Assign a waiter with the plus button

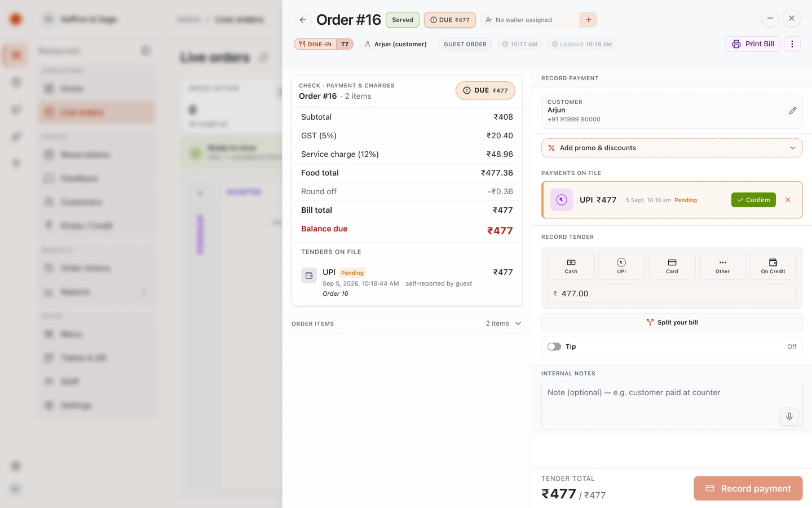588,20
